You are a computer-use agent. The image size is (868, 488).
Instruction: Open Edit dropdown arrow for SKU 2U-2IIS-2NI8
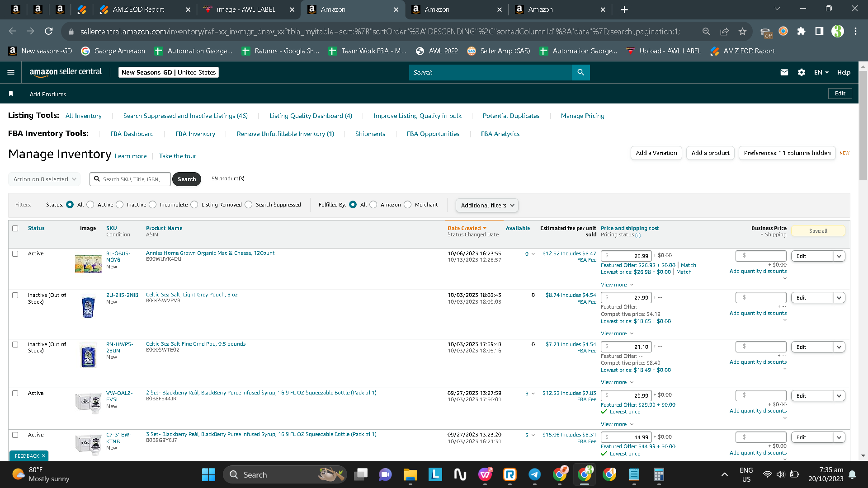coord(839,298)
